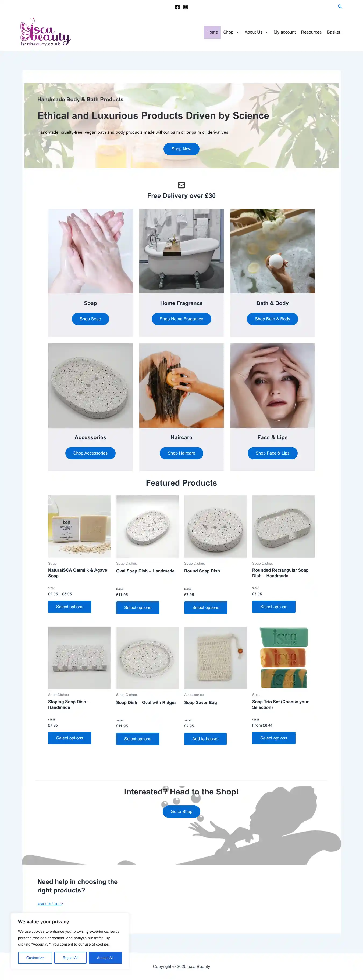
Task: Open the ASK FOR HELP link
Action: tap(50, 904)
